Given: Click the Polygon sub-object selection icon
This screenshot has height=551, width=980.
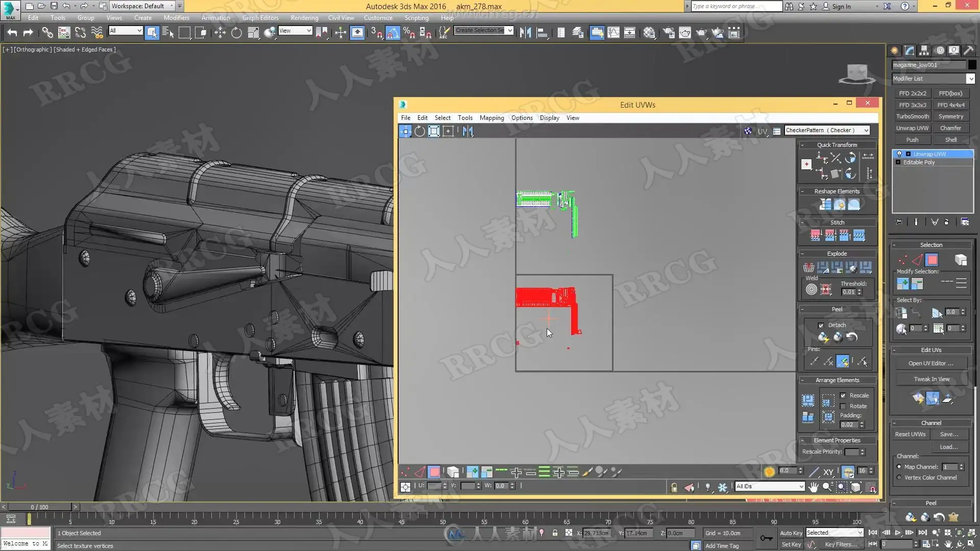Looking at the screenshot, I should click(932, 260).
